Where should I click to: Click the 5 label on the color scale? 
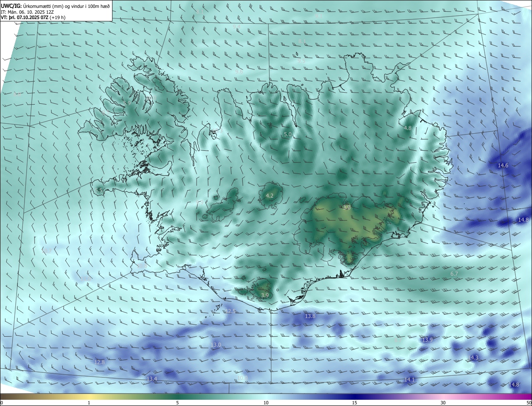point(177,403)
